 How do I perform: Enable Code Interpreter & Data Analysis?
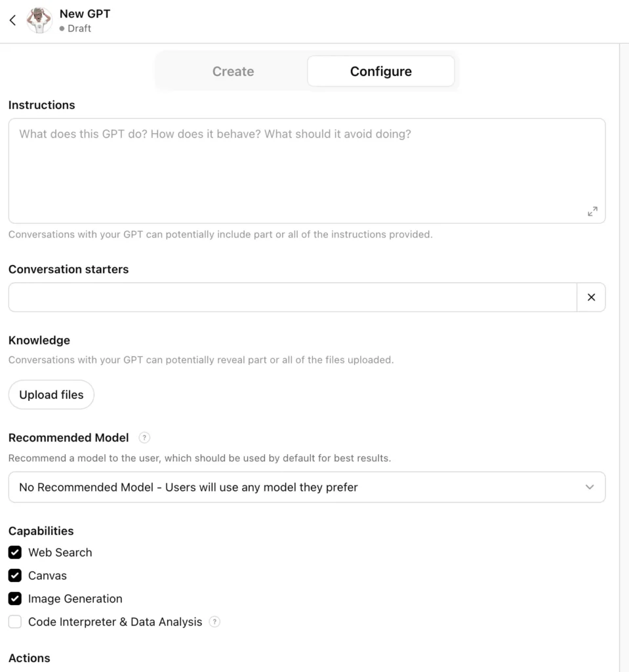point(15,621)
